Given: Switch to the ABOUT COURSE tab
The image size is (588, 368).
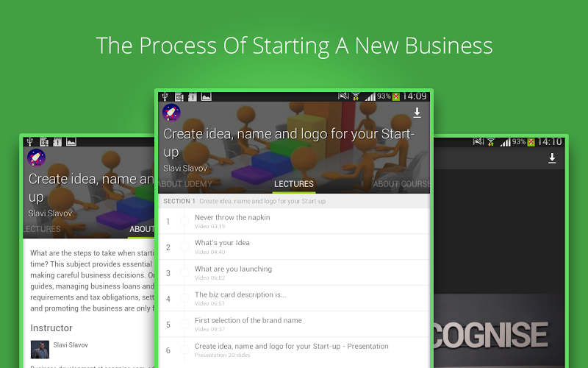Looking at the screenshot, I should click(401, 184).
